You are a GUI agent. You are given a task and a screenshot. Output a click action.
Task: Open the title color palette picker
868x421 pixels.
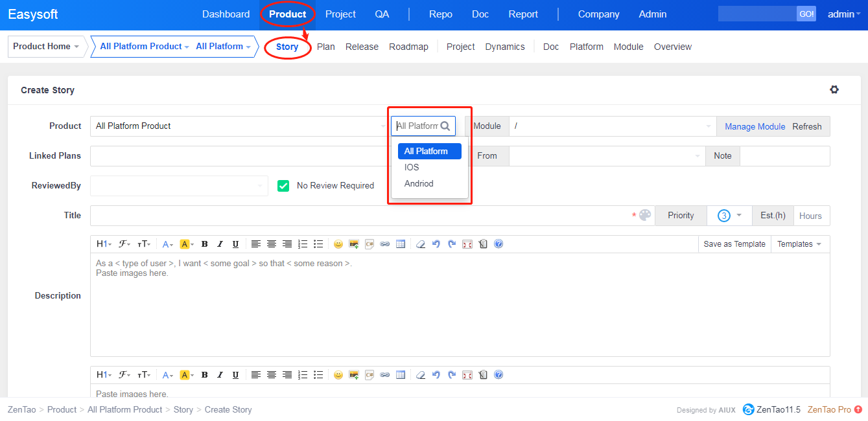[645, 216]
